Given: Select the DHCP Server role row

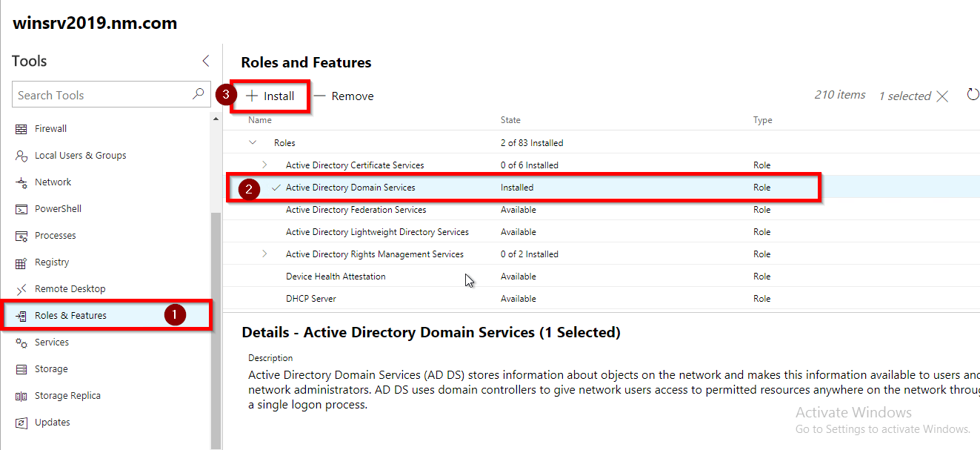Looking at the screenshot, I should (310, 298).
